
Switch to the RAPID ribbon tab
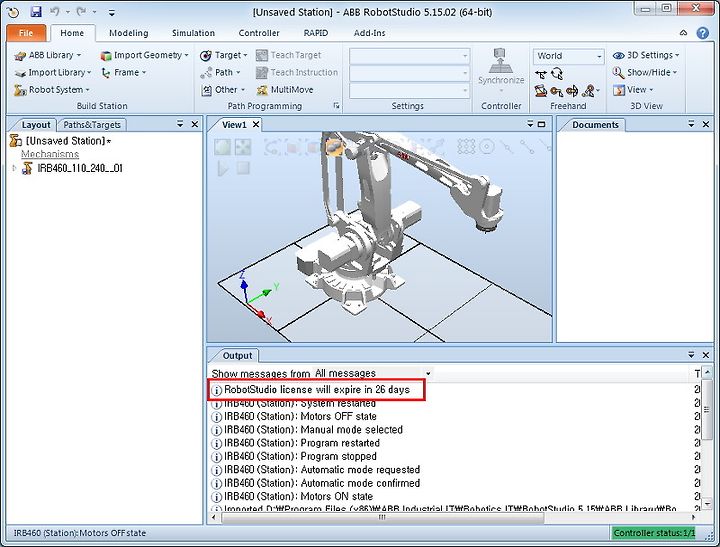tap(316, 33)
